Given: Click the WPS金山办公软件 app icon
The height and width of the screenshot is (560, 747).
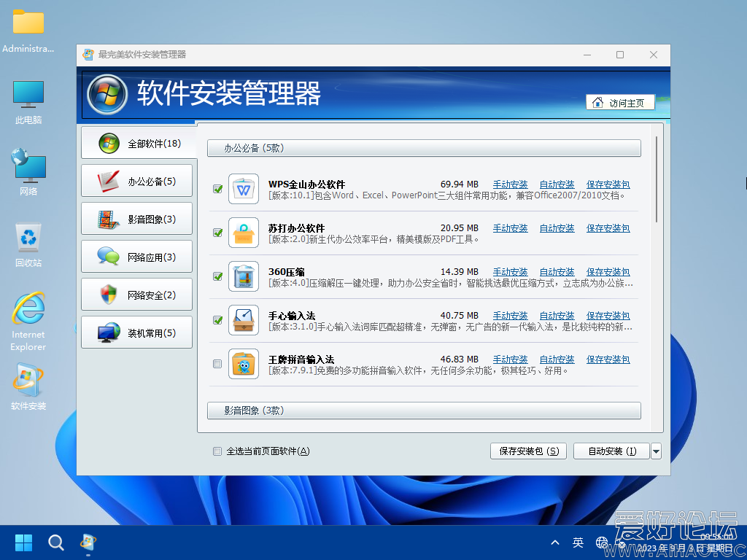Looking at the screenshot, I should tap(244, 190).
